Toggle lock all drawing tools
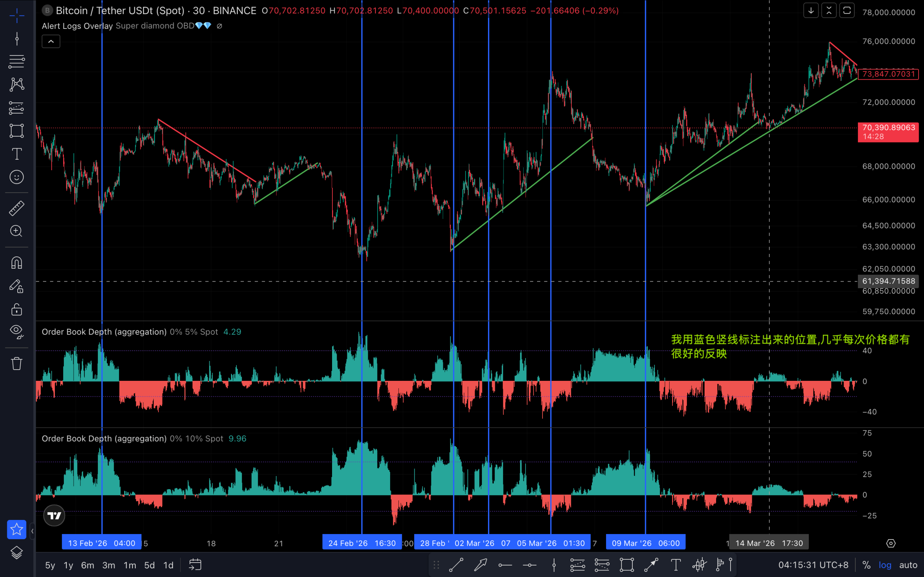924x577 pixels. tap(16, 309)
